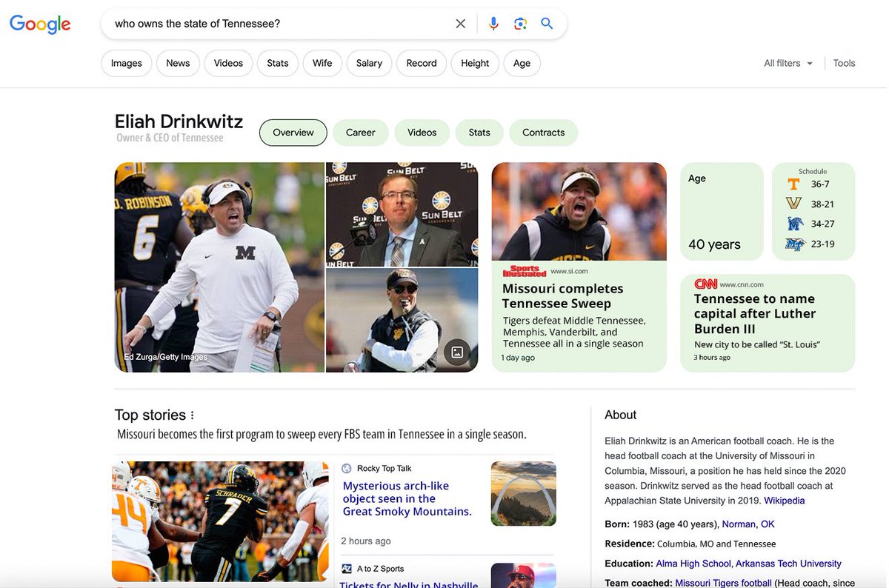Open Top stories three-dot menu
This screenshot has height=588, width=889.
point(193,415)
